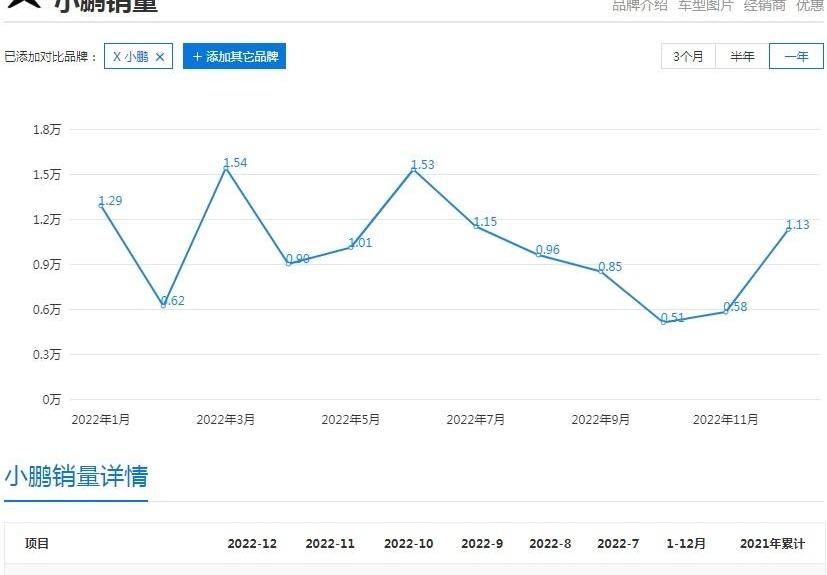Click the 1-12月 column header
Image resolution: width=827 pixels, height=575 pixels.
tap(686, 543)
